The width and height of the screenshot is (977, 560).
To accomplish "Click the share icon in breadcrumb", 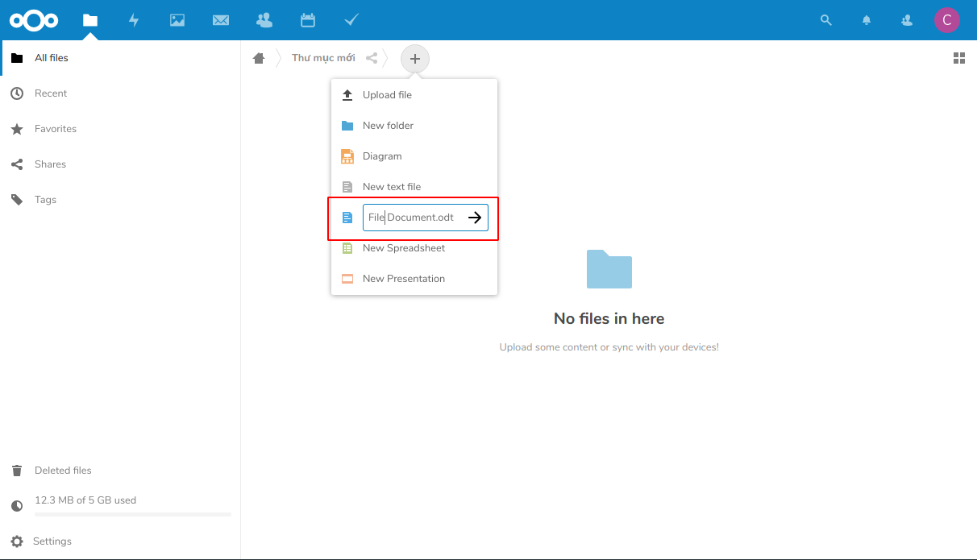I will [372, 58].
